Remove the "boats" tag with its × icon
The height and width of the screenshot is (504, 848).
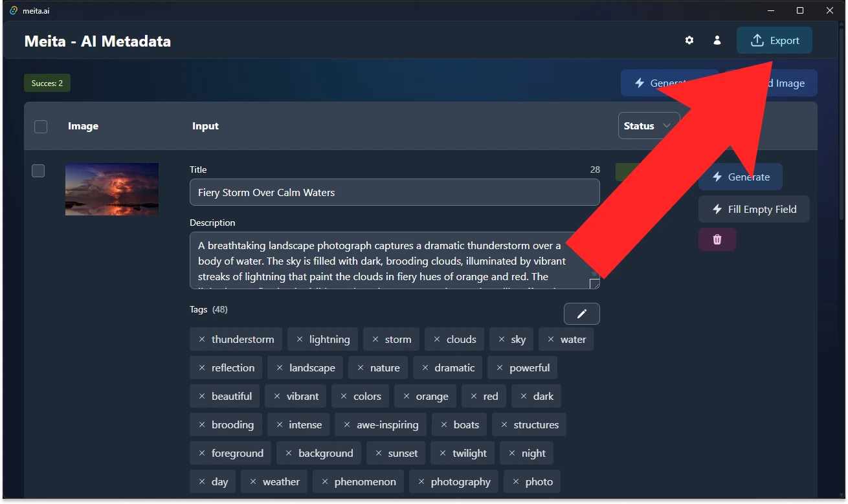(x=443, y=424)
